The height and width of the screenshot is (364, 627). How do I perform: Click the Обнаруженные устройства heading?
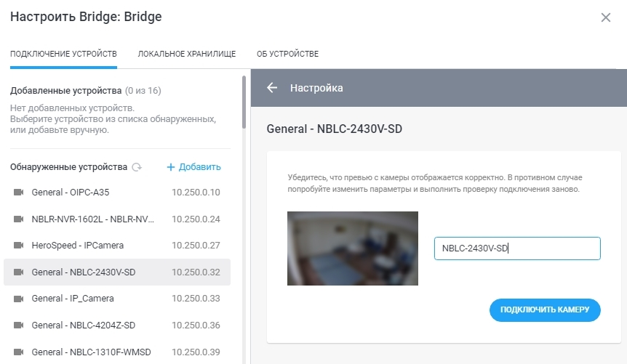click(x=69, y=167)
